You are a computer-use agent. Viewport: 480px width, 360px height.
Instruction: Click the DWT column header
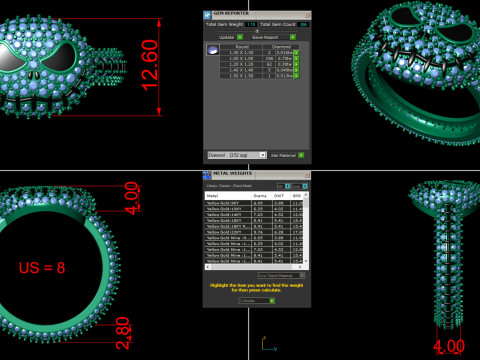(x=281, y=196)
